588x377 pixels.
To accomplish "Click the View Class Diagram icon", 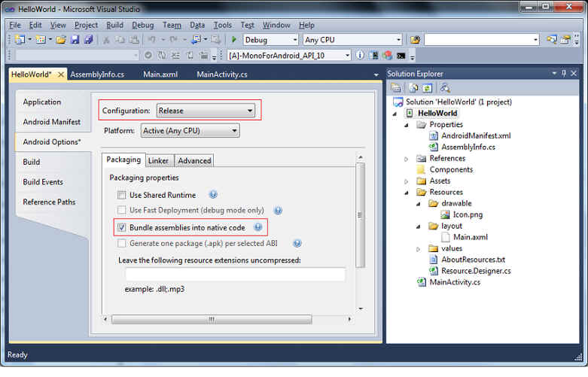I will (x=445, y=88).
